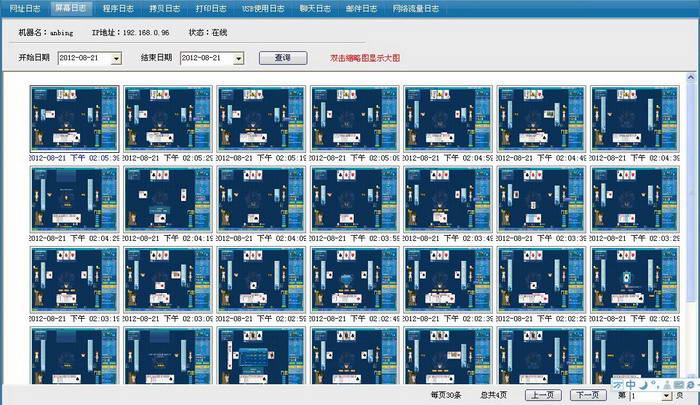
Task: Open the 程序日志 tab
Action: pyautogui.click(x=118, y=8)
